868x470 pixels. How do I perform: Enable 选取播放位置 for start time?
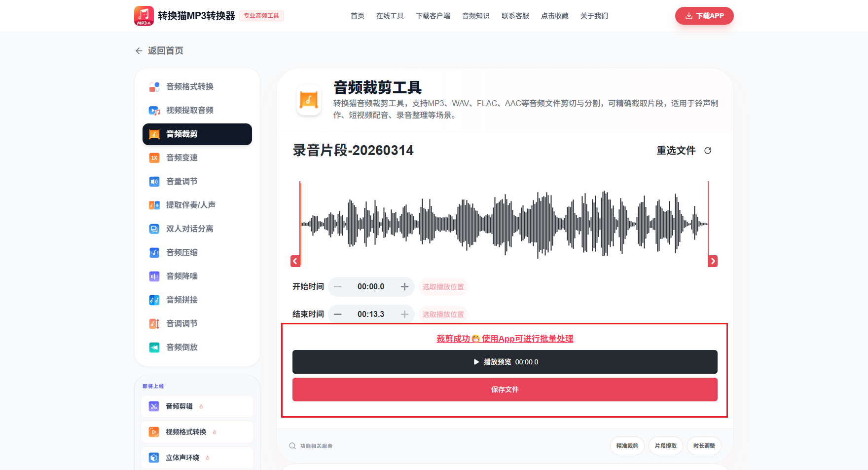click(x=443, y=286)
